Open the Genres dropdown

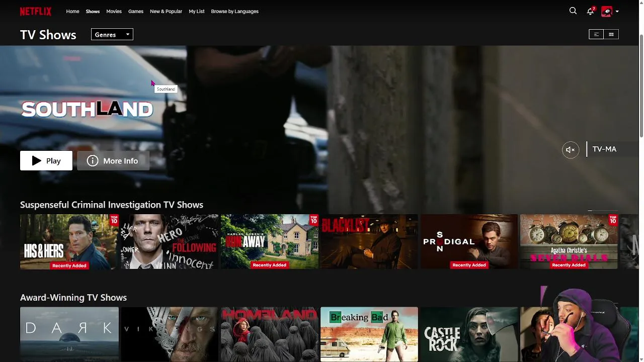(112, 35)
